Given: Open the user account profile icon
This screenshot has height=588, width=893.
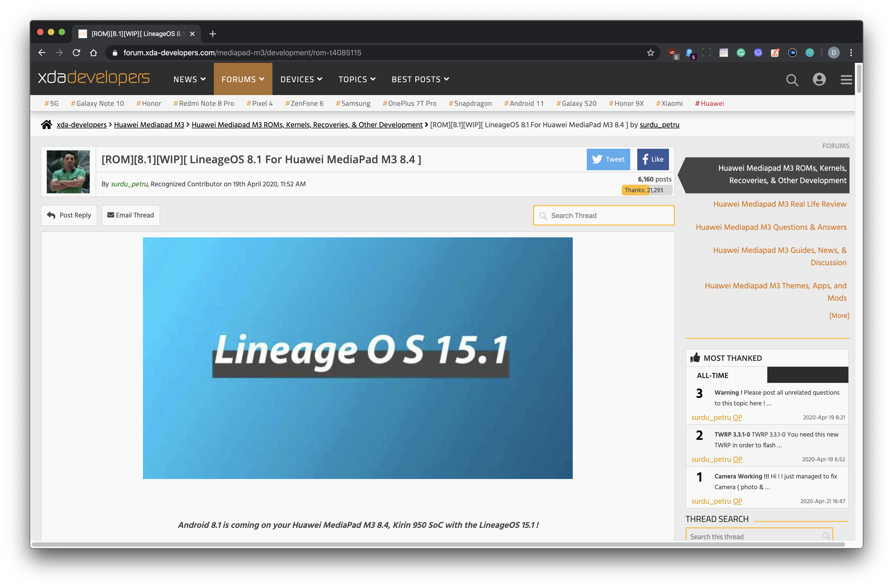Looking at the screenshot, I should (819, 79).
